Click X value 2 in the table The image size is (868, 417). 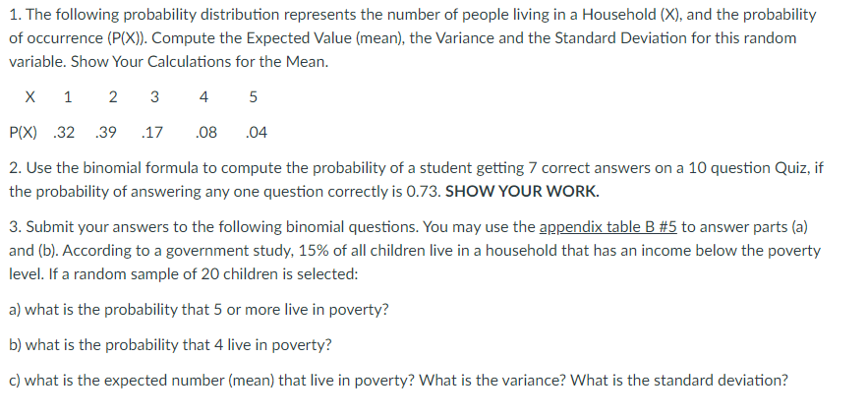click(x=112, y=97)
